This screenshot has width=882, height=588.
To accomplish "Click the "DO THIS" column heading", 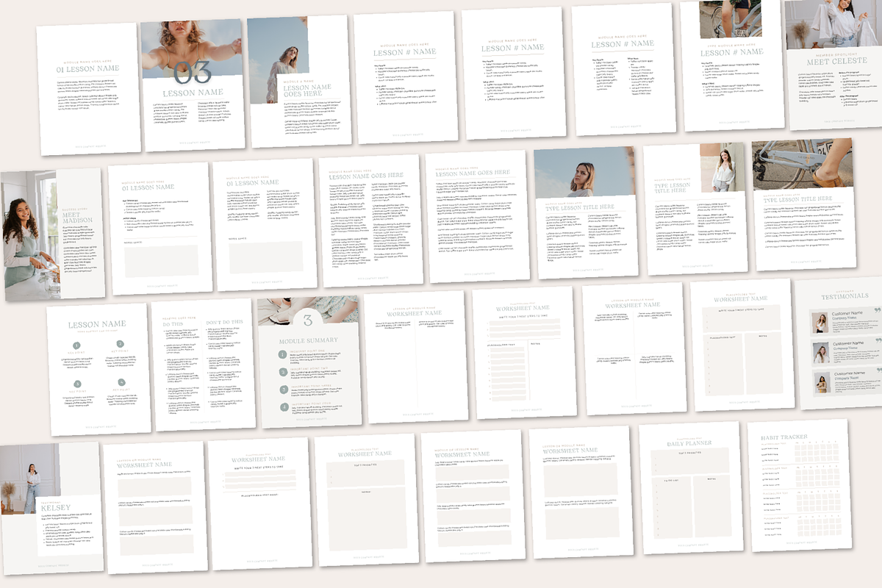I will click(174, 323).
